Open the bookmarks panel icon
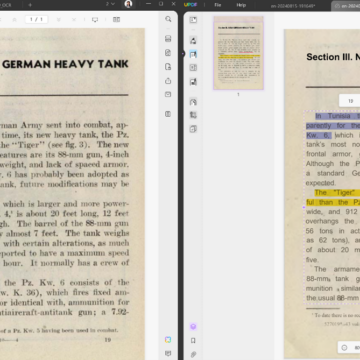The image size is (360, 360). (x=193, y=341)
